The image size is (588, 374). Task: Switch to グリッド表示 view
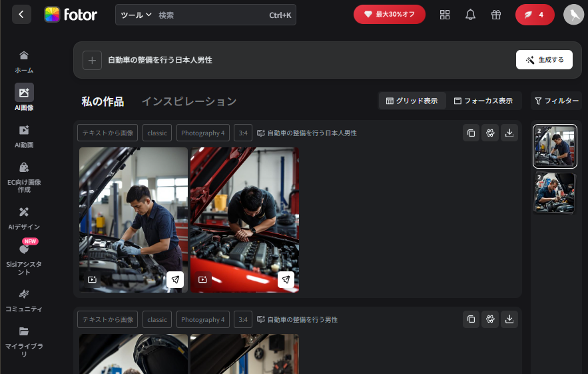point(412,101)
